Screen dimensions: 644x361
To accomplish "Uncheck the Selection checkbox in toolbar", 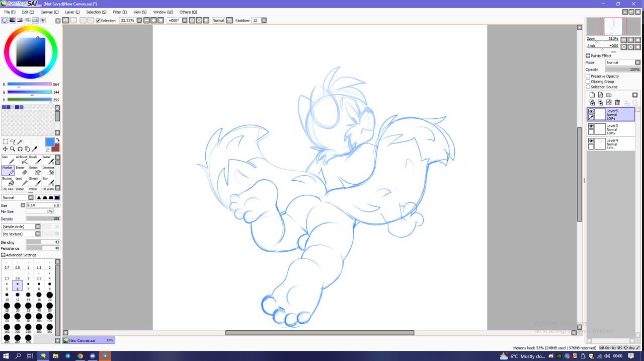I will tap(98, 21).
